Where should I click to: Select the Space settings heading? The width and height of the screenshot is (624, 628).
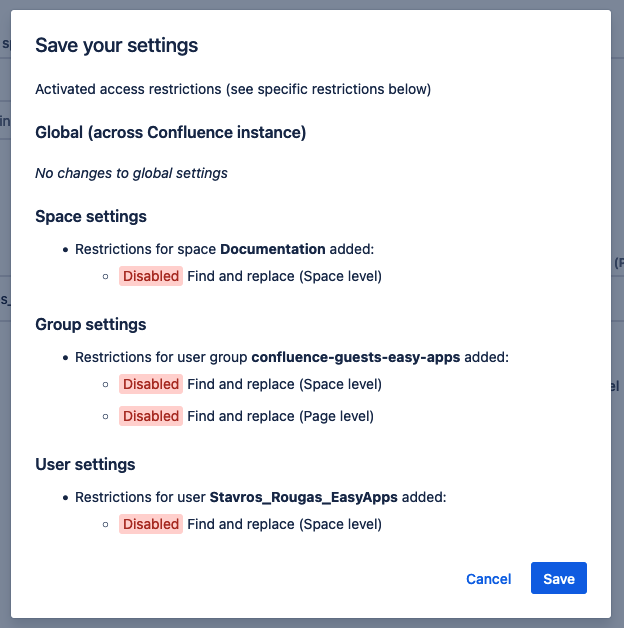click(x=91, y=216)
